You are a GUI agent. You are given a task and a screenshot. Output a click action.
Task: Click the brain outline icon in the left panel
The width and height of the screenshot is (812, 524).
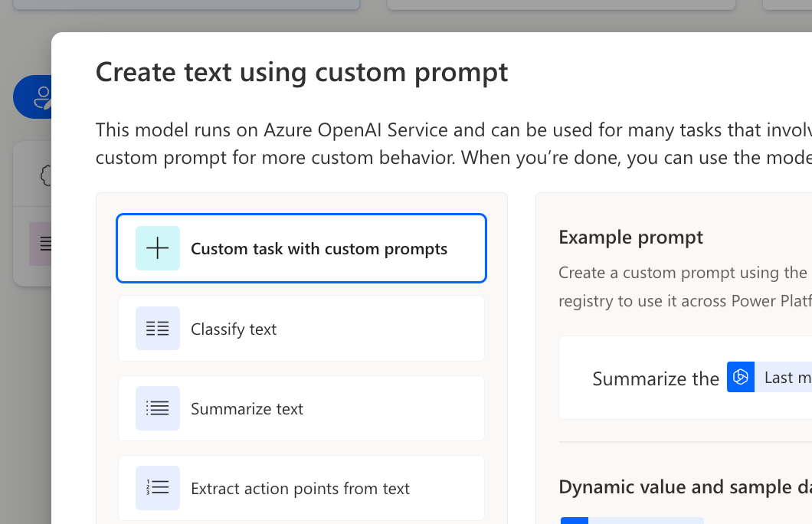tap(44, 175)
